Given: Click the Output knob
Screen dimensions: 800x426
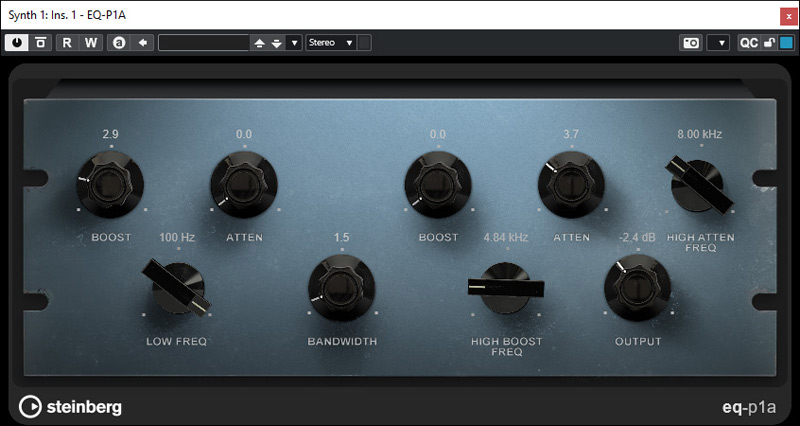Looking at the screenshot, I should coord(637,288).
